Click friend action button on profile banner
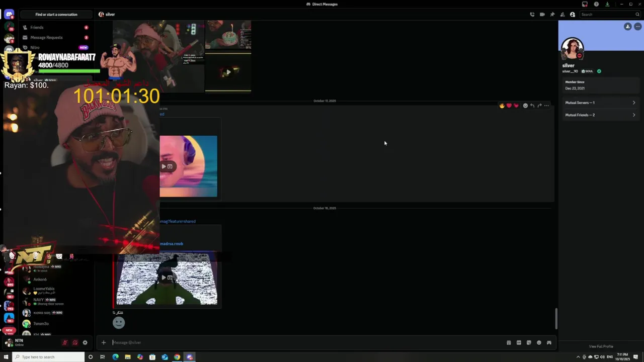This screenshot has height=362, width=644. (627, 27)
